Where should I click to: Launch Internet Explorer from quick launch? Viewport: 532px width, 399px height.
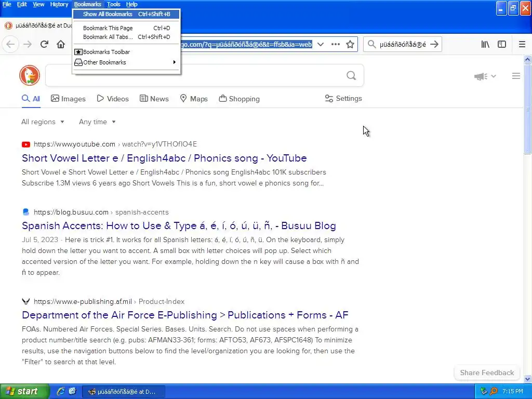[x=60, y=391]
